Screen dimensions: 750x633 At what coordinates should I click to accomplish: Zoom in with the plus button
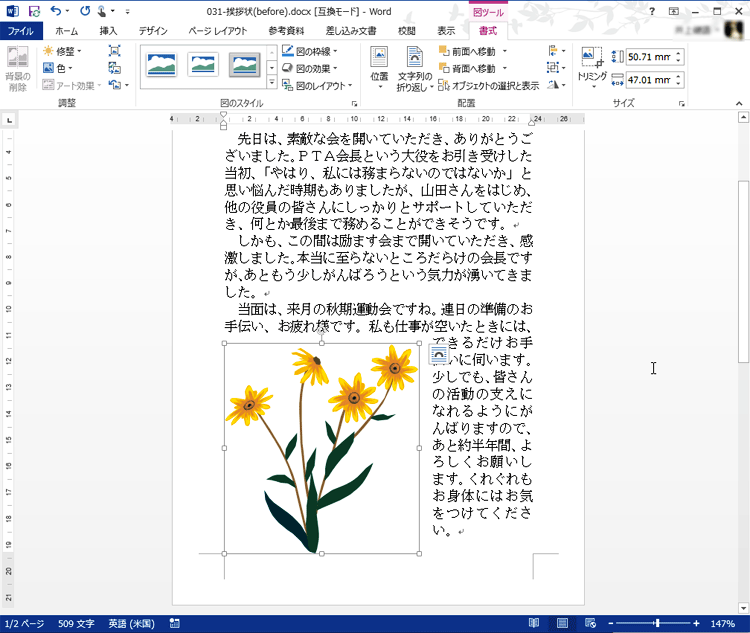pos(696,623)
